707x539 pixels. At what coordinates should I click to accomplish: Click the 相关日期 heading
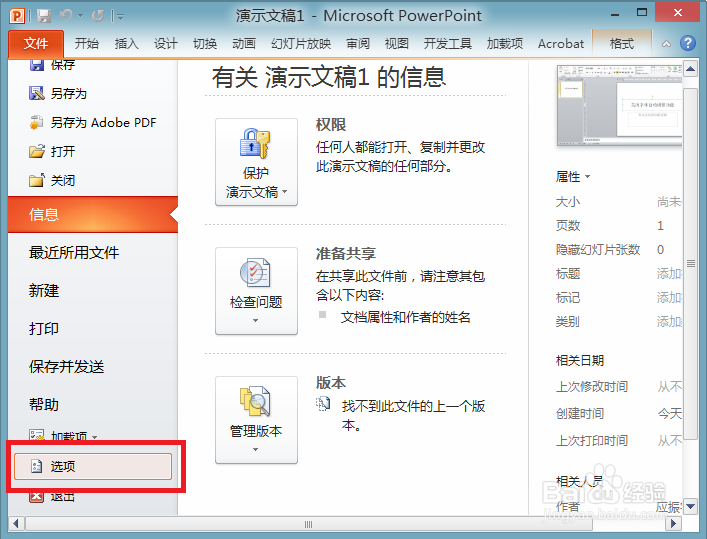coord(579,360)
